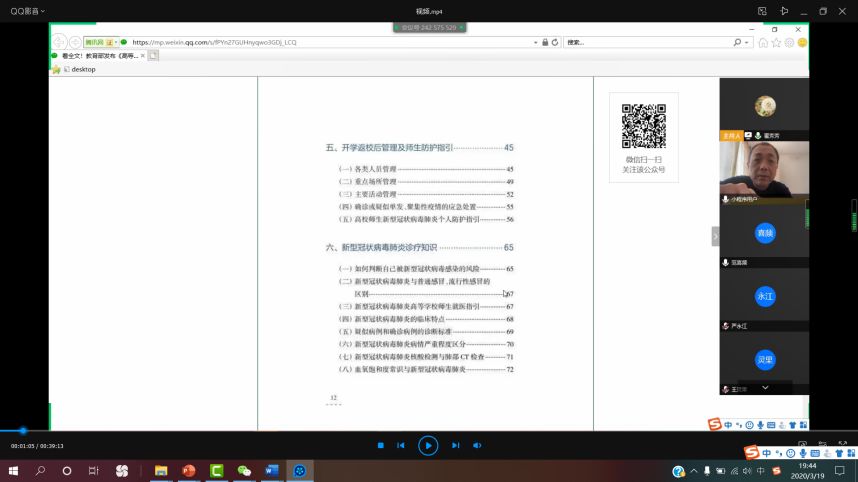Skip to the previous video
This screenshot has width=858, height=482.
[401, 445]
